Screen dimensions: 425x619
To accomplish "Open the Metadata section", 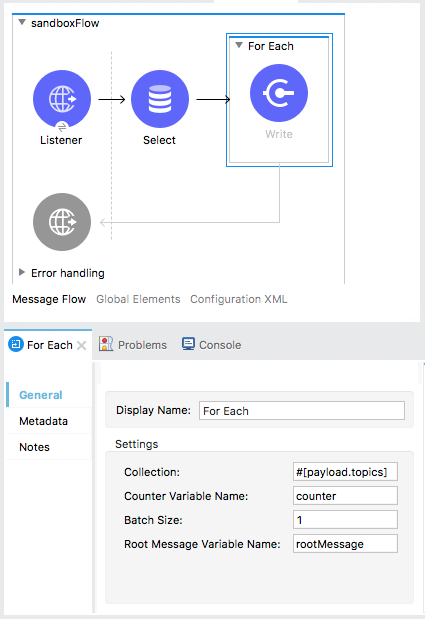I will coord(43,421).
